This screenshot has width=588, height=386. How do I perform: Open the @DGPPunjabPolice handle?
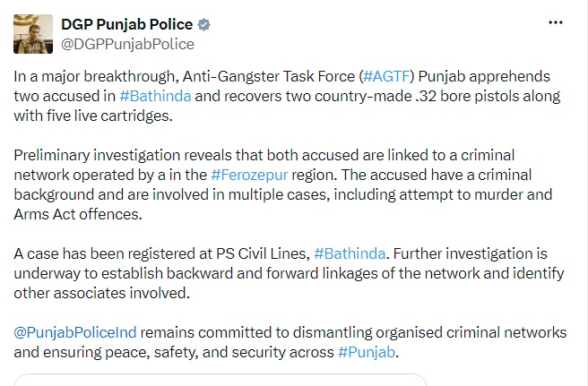(127, 44)
